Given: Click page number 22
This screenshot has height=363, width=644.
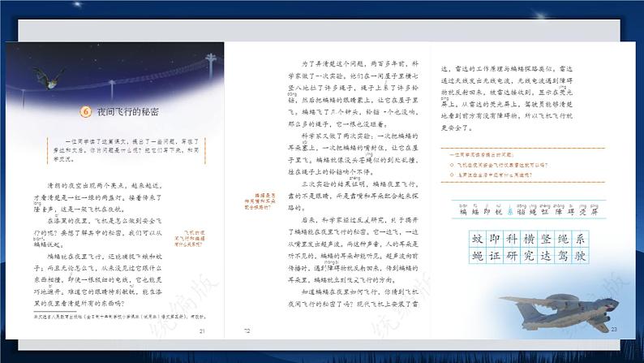Looking at the screenshot, I should point(247,331).
